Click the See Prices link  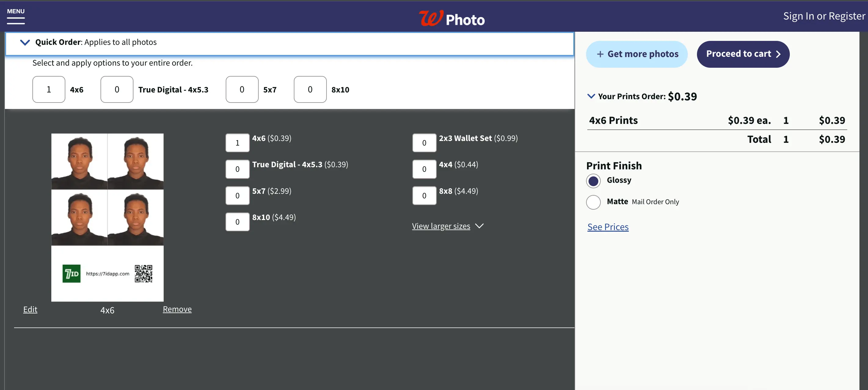point(608,226)
